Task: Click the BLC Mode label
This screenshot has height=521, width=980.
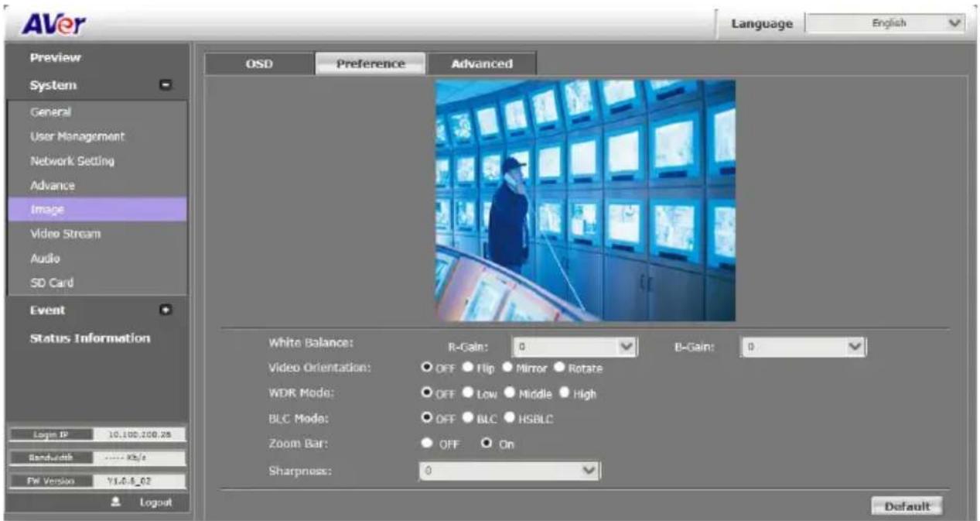Action: [298, 418]
